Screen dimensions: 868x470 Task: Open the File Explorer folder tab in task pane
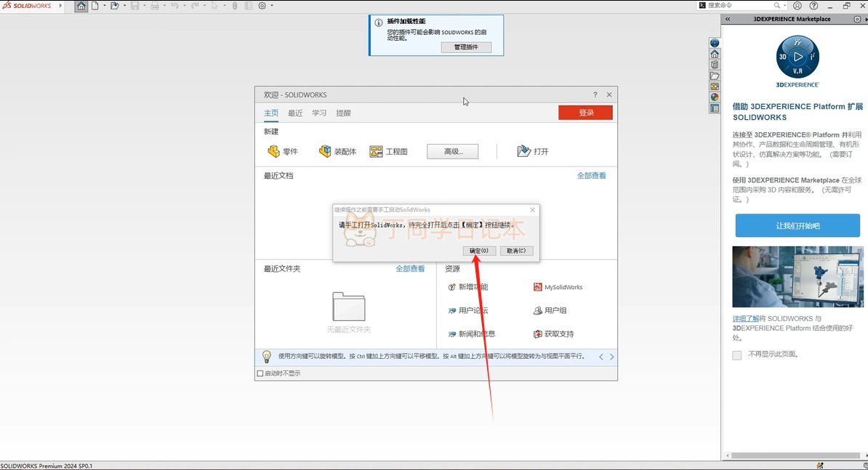pos(715,76)
